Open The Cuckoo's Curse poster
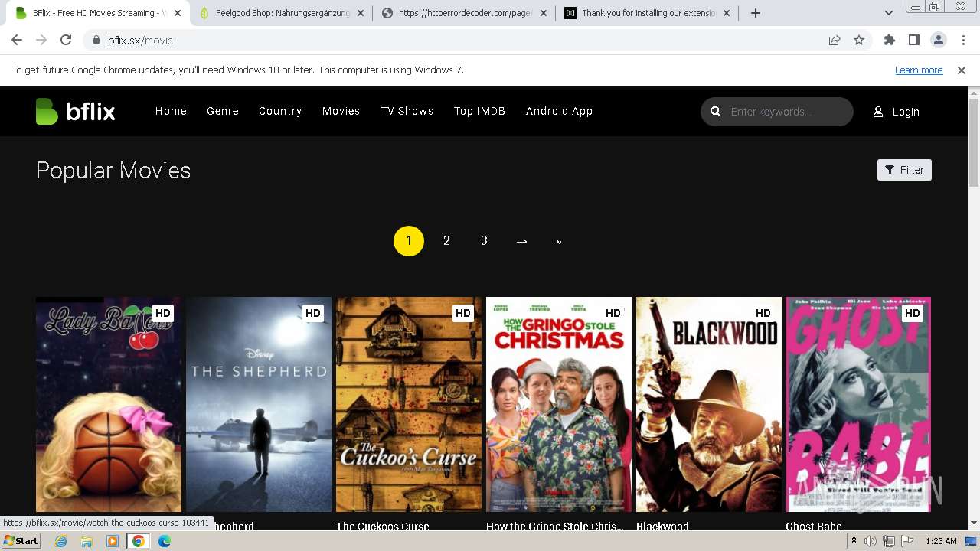The height and width of the screenshot is (551, 980). (x=409, y=405)
